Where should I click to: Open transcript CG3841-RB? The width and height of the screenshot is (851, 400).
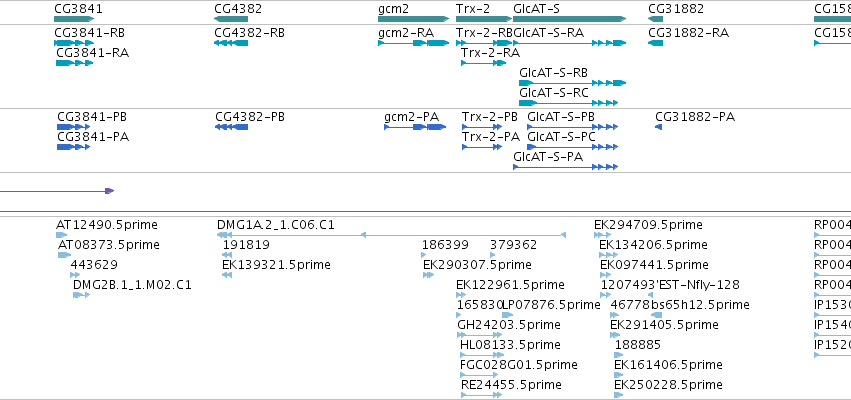[x=90, y=33]
